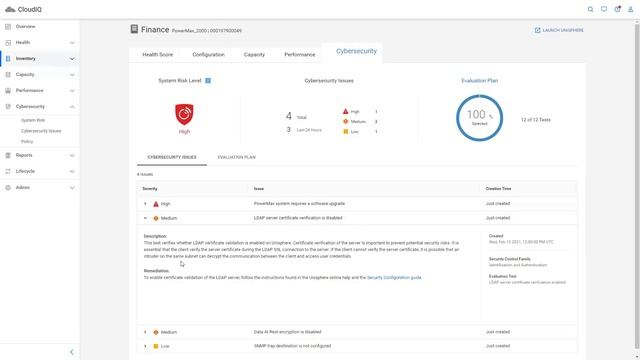Click '12 of 12 Tests' text
Screen dimensions: 640x360
tap(536, 120)
